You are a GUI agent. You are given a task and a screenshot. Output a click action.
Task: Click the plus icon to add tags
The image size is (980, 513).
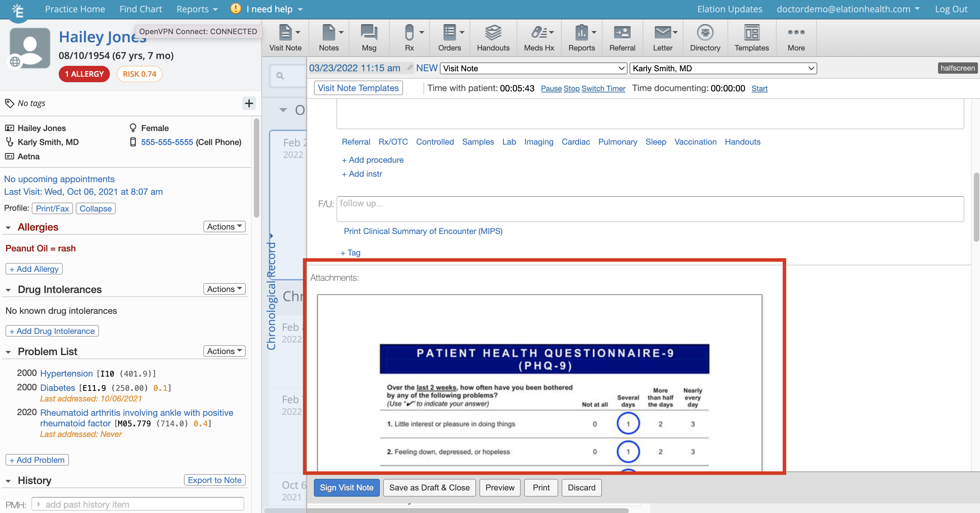coord(249,103)
